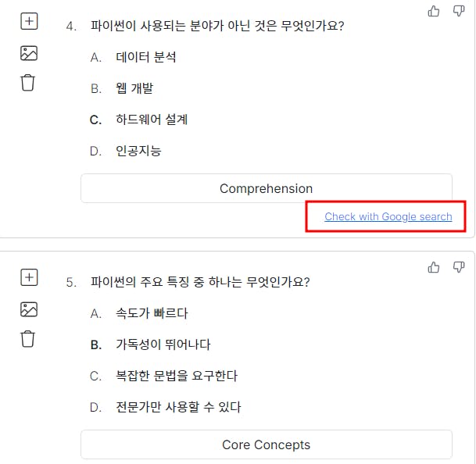476x464 pixels.
Task: Click the add icon beside question 4
Action: point(28,22)
